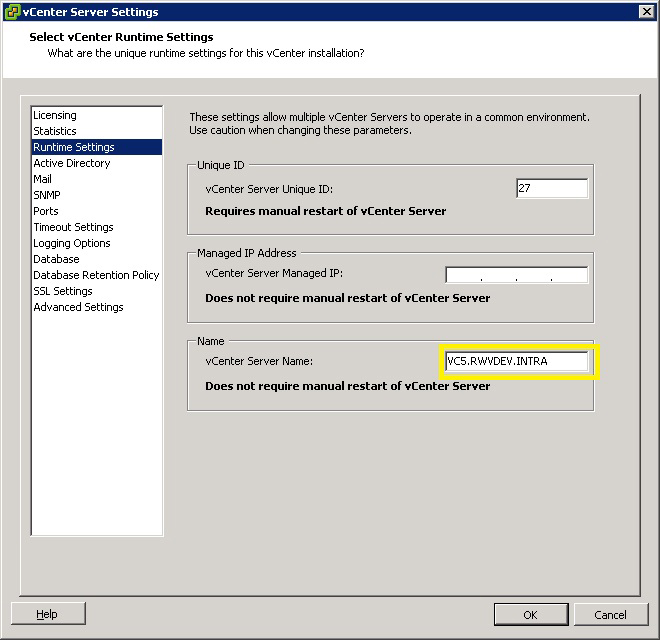660x640 pixels.
Task: Open Timeout Settings category
Action: click(73, 227)
